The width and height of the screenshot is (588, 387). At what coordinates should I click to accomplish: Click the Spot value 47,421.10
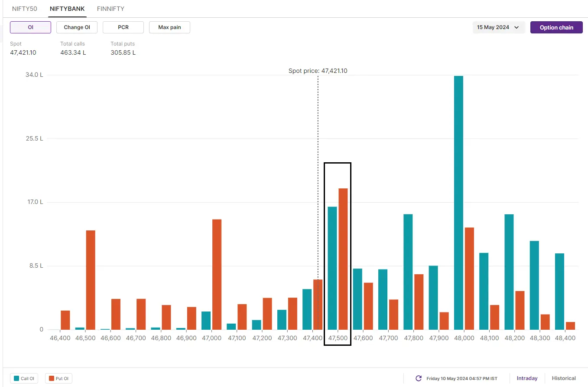click(23, 52)
